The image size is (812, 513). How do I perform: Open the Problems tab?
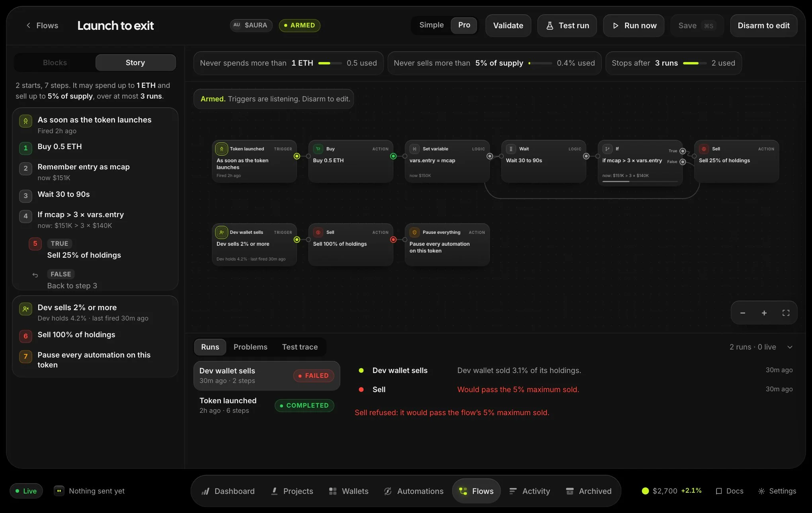pyautogui.click(x=250, y=347)
